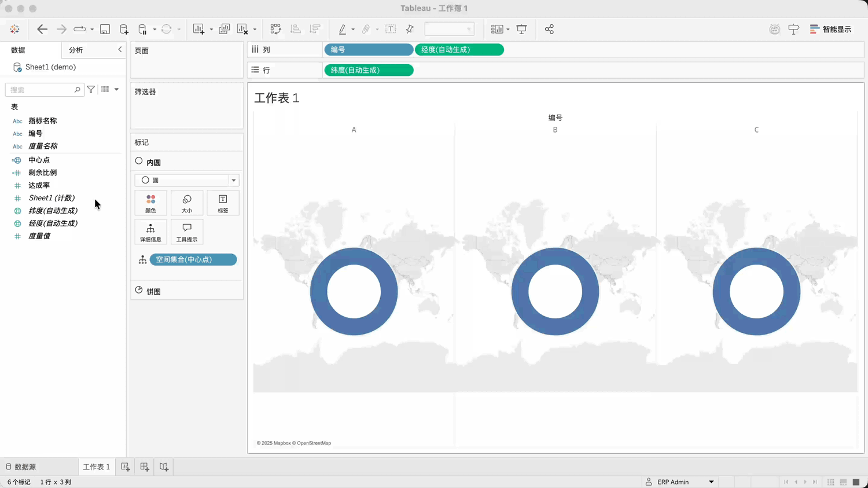Click the swap rows and columns icon

275,29
